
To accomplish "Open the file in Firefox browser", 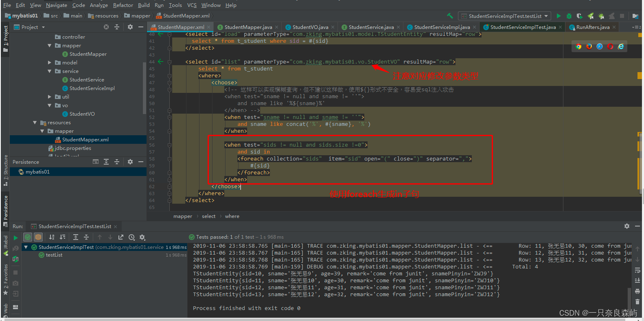I will click(589, 46).
